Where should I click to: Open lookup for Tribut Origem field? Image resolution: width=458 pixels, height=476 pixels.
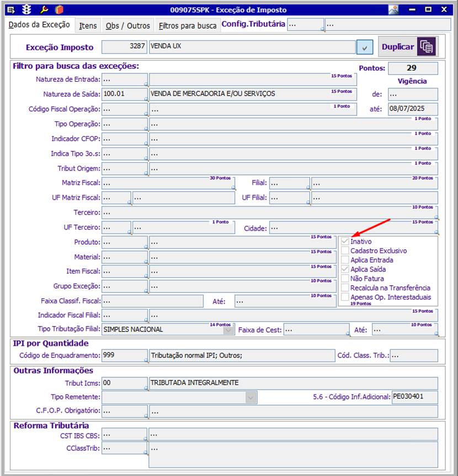pyautogui.click(x=146, y=173)
